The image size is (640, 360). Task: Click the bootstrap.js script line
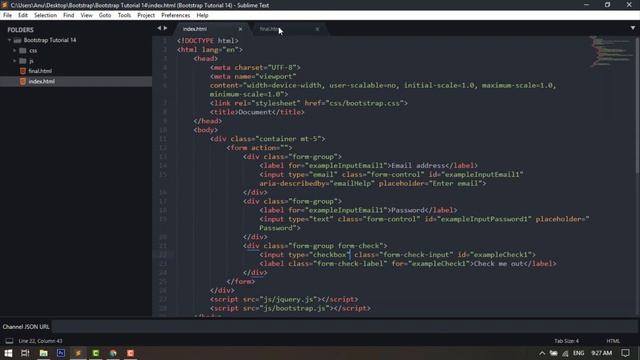click(290, 309)
